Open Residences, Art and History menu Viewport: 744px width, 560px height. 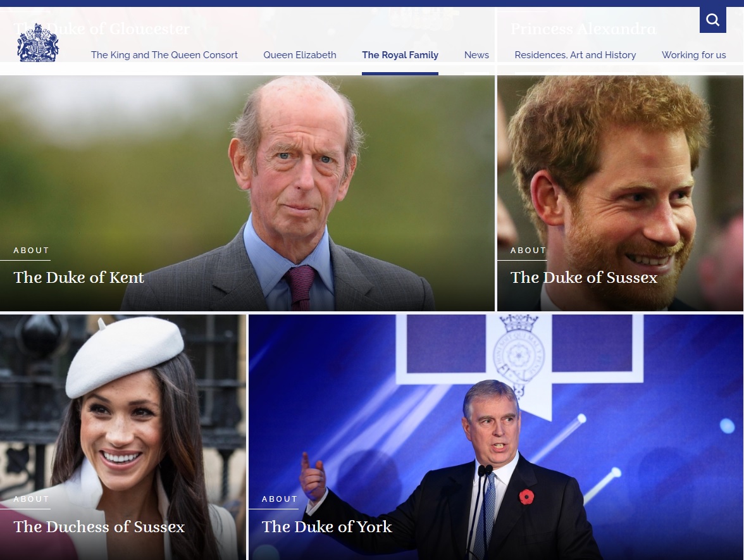point(575,55)
